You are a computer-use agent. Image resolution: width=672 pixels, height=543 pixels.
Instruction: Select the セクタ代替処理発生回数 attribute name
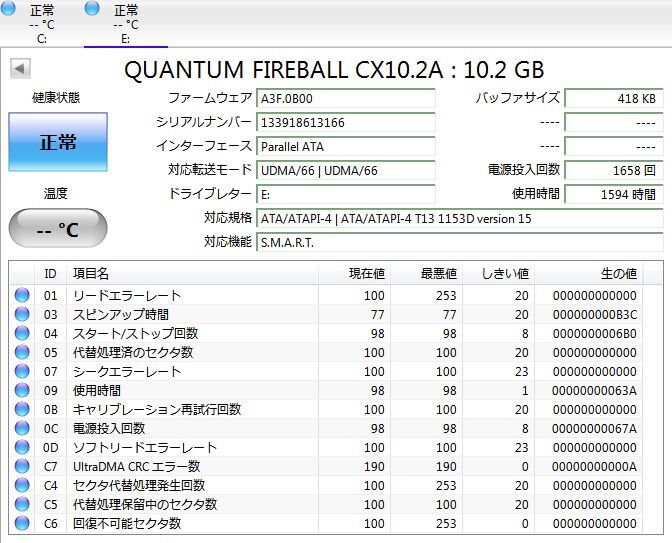coord(139,485)
